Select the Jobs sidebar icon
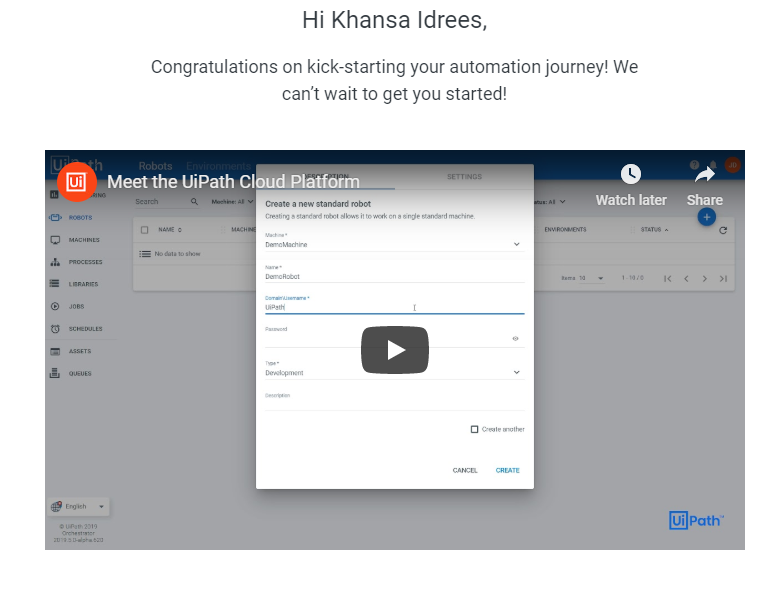This screenshot has width=781, height=609. 55,306
